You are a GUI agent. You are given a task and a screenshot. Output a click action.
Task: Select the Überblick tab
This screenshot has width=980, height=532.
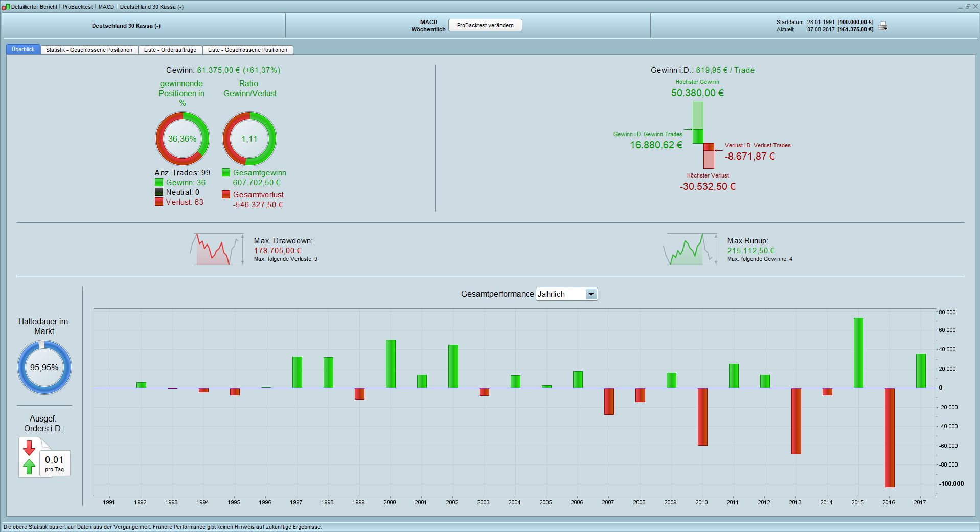[23, 50]
